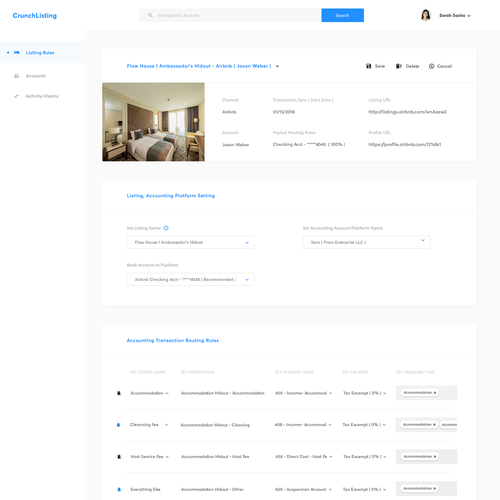Image resolution: width=500 pixels, height=500 pixels.
Task: Click the blue icon left of Cleaning Fee row
Action: coord(118,425)
